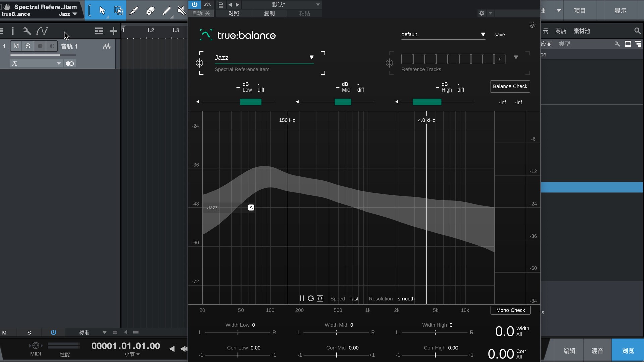Select the Draw line tool
The image size is (644, 362).
[166, 10]
